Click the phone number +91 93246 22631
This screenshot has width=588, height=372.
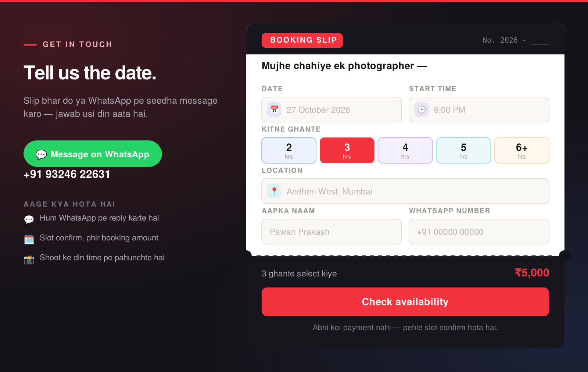pos(67,174)
